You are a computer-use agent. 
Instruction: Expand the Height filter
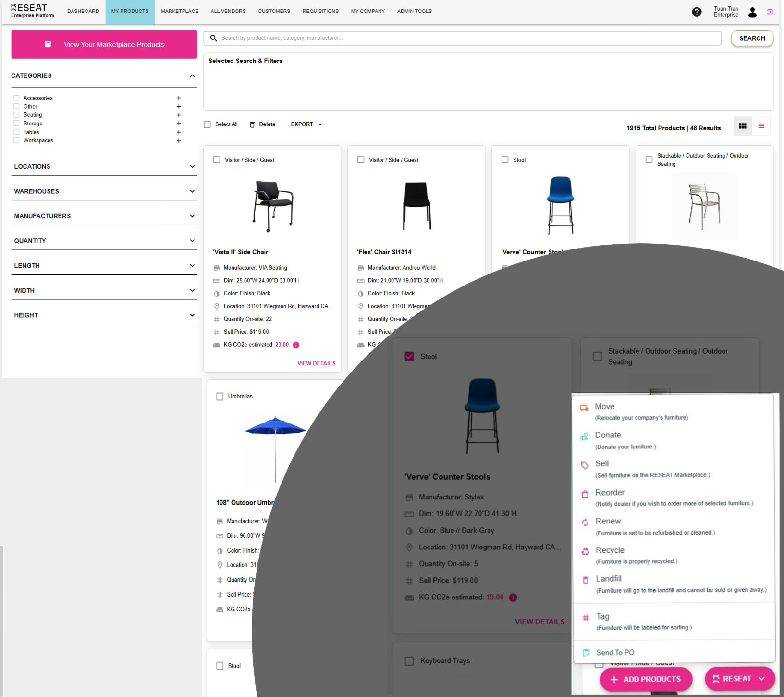tap(192, 315)
